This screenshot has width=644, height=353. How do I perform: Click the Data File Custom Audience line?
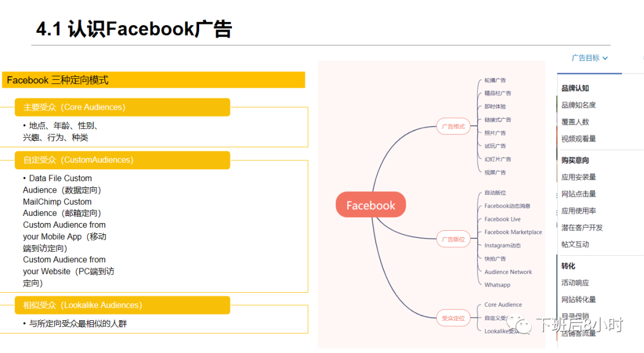62,184
